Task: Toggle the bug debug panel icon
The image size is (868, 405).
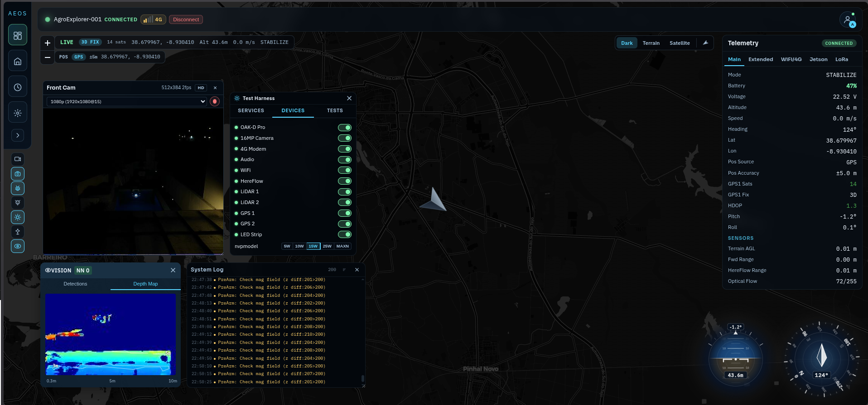Action: tap(18, 188)
